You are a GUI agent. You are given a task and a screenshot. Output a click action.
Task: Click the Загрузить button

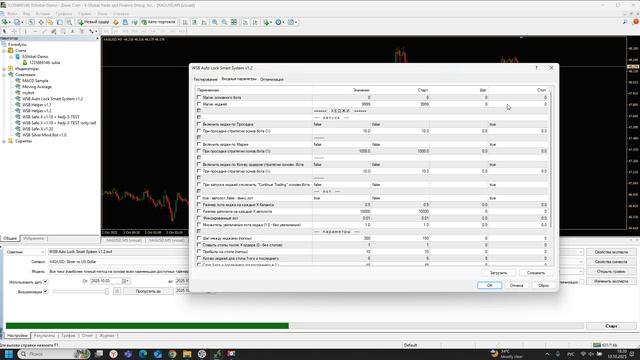498,273
